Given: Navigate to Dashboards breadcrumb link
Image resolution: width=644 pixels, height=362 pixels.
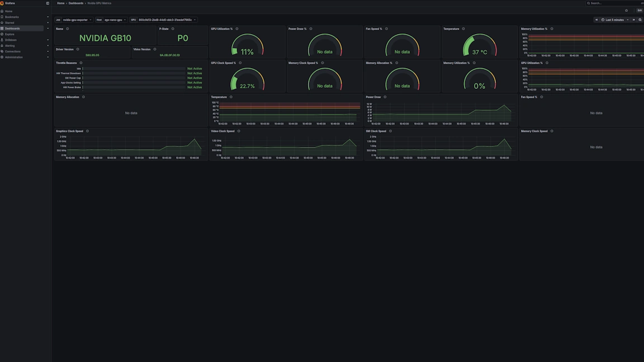Looking at the screenshot, I should click(75, 3).
